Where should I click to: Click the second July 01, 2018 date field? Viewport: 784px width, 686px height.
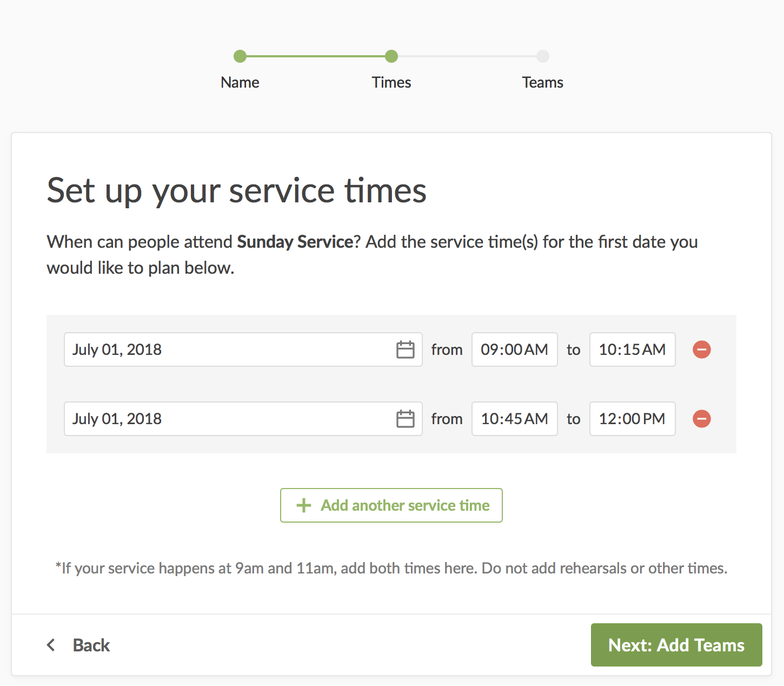point(227,419)
